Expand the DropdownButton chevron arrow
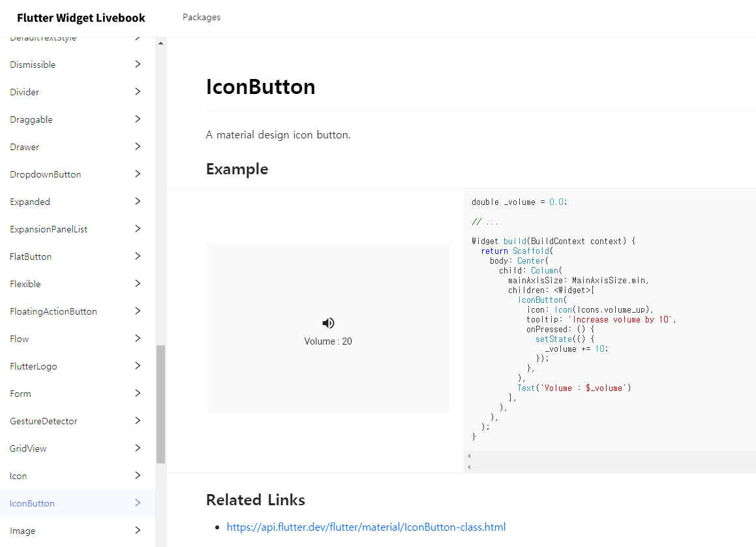756x547 pixels. (x=138, y=174)
